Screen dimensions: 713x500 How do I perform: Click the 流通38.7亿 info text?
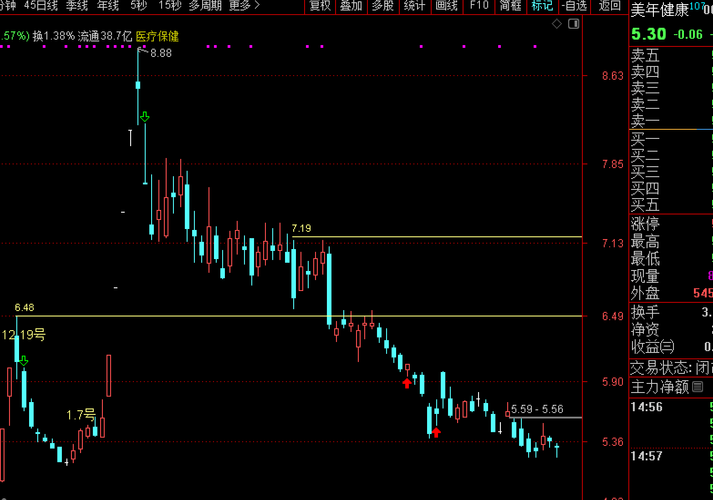pos(105,36)
